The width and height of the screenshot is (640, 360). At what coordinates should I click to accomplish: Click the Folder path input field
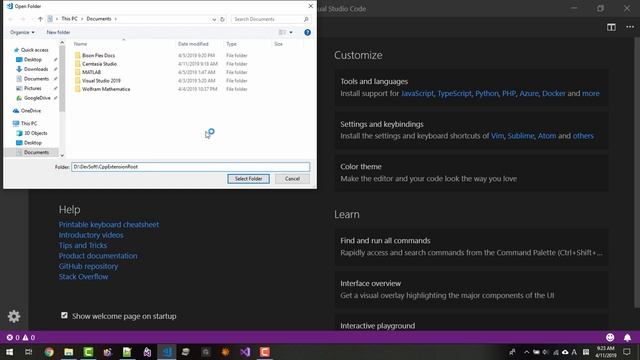(x=191, y=167)
